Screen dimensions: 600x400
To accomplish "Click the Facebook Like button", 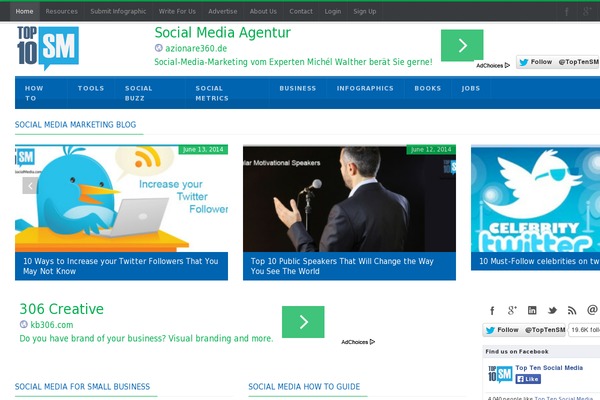I will tap(528, 379).
